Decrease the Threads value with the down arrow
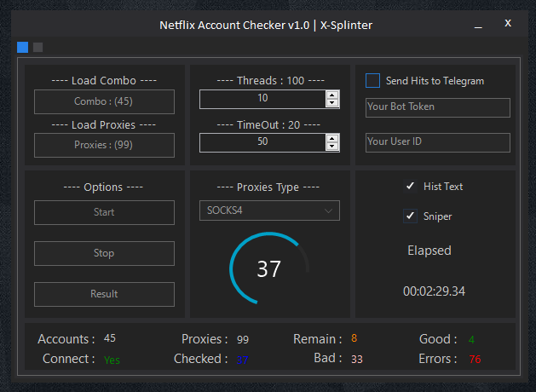The height and width of the screenshot is (392, 536). (332, 103)
